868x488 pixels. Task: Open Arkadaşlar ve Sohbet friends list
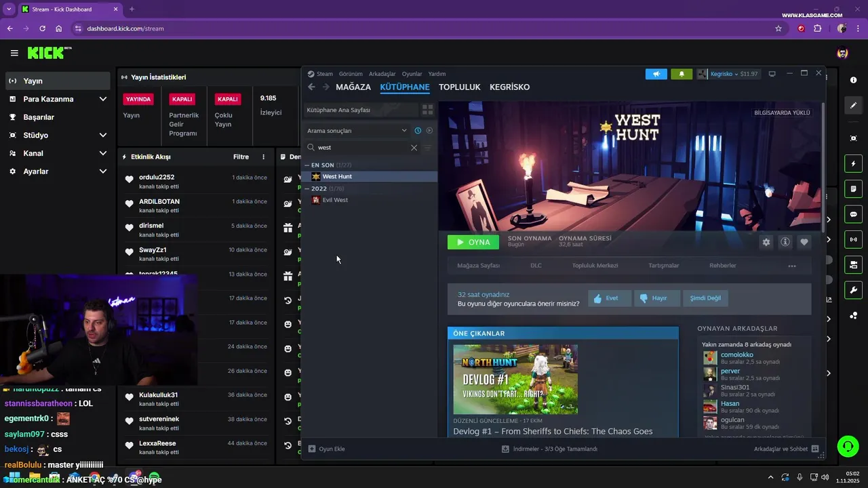[787, 449]
